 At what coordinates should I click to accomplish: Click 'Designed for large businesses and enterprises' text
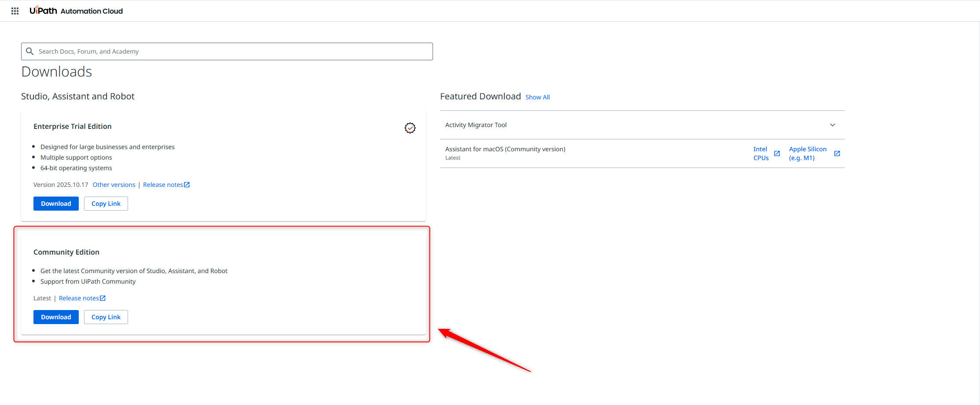tap(107, 147)
